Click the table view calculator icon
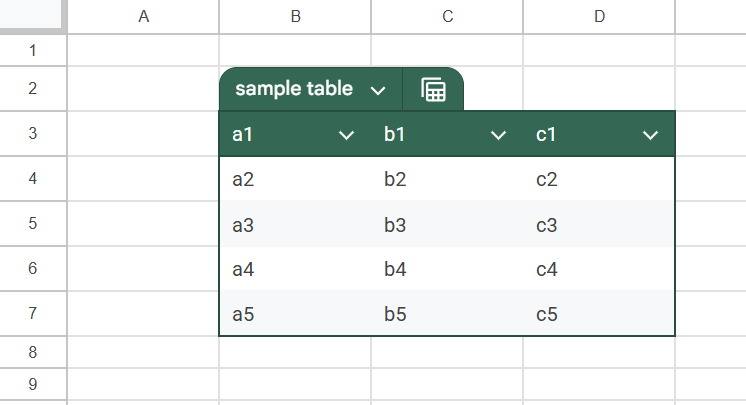 click(433, 89)
